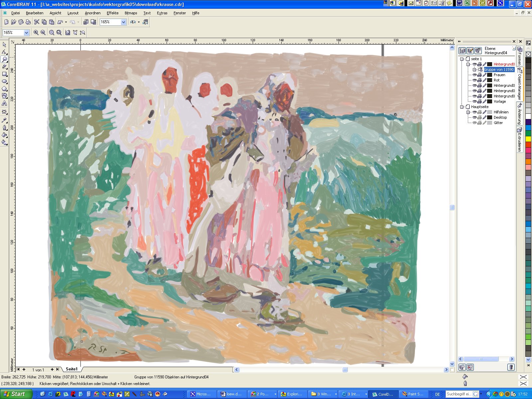The image size is (532, 399).
Task: Select the Freehand drawing tool
Action: [x=4, y=66]
